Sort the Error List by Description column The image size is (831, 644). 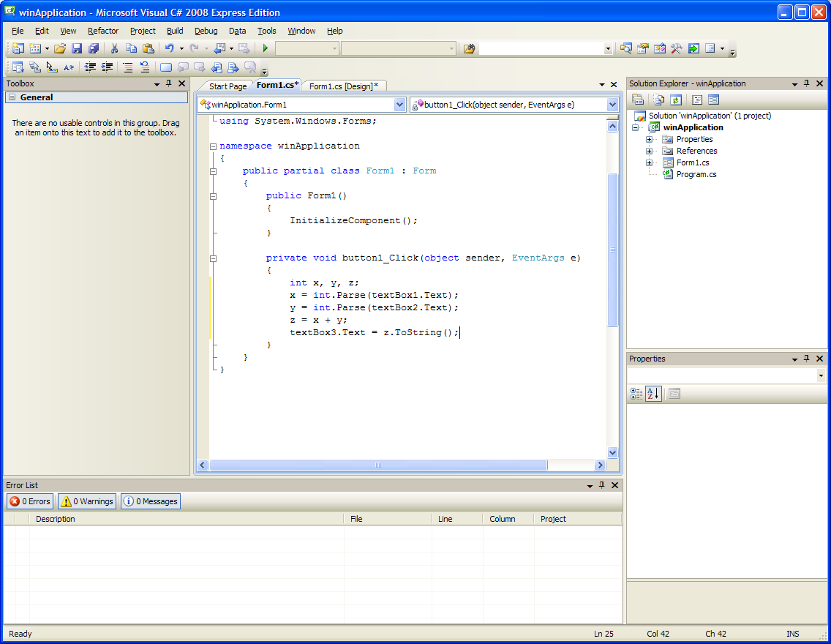click(187, 519)
